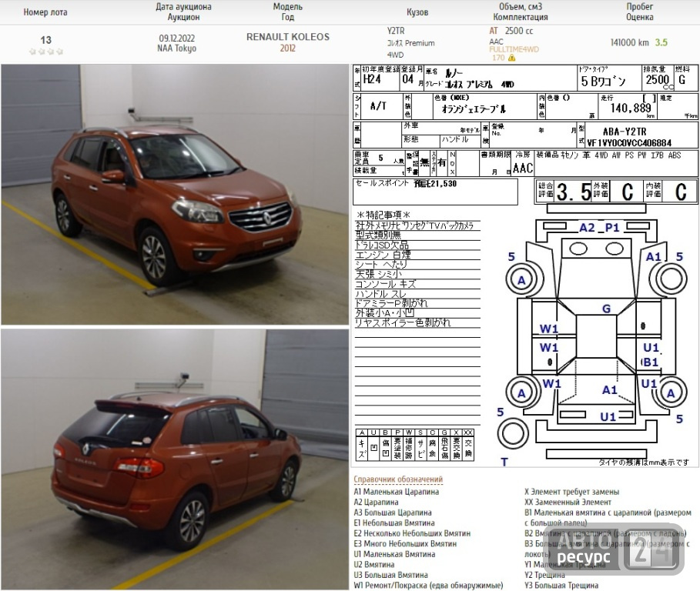Click the model year 2012

[288, 48]
